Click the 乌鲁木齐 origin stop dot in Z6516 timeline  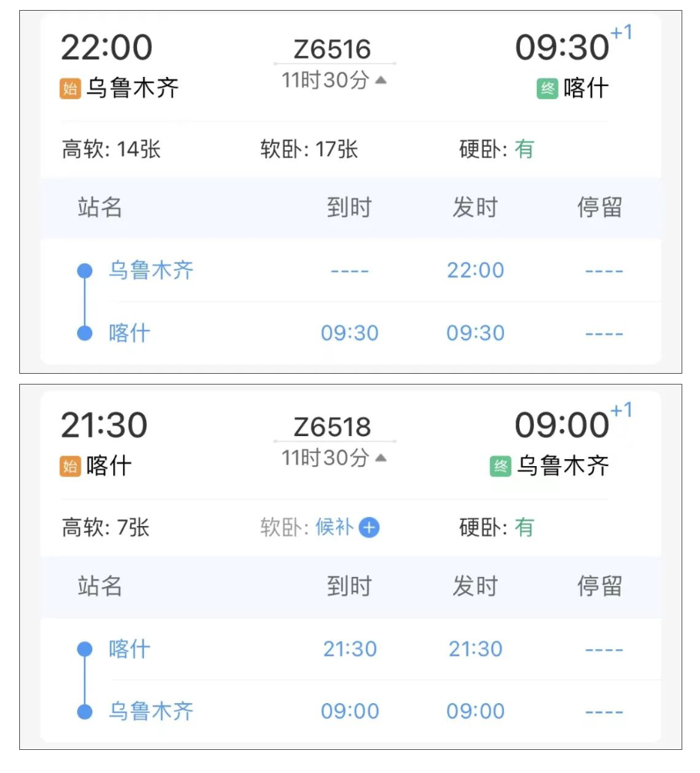85,271
